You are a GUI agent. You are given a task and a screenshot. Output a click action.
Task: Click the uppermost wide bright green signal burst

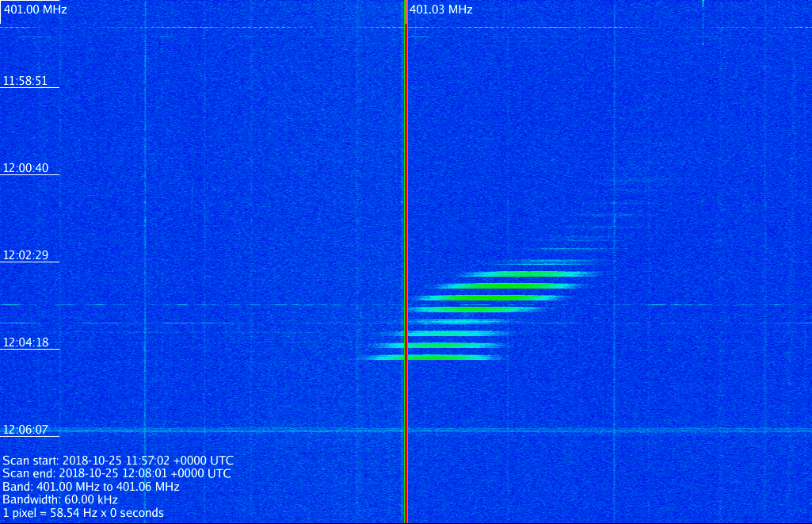click(527, 274)
